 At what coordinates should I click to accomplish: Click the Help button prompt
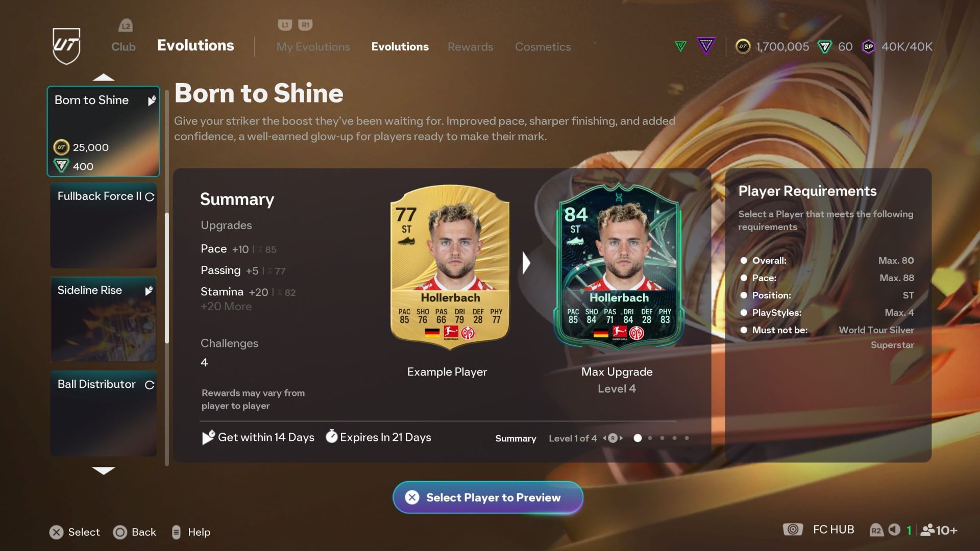point(191,532)
